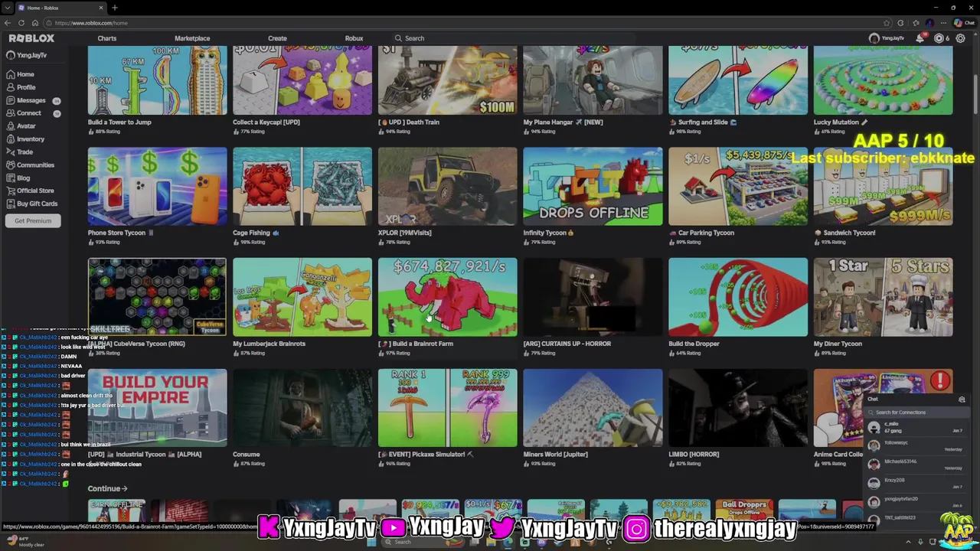Open Miners World [Jupiter] thumbnail
Viewport: 980px width, 551px height.
[593, 408]
